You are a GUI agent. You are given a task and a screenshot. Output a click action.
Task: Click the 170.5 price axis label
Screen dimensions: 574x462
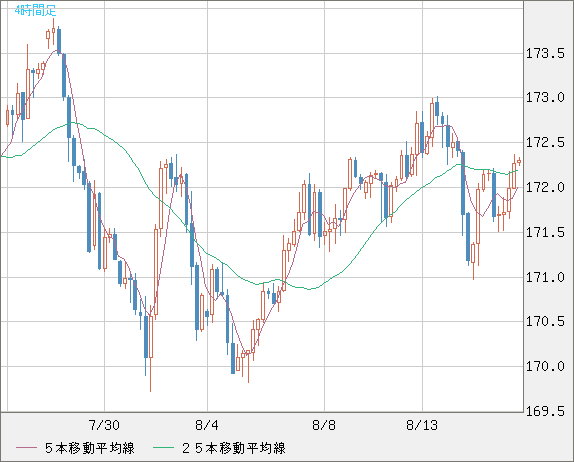pos(545,321)
